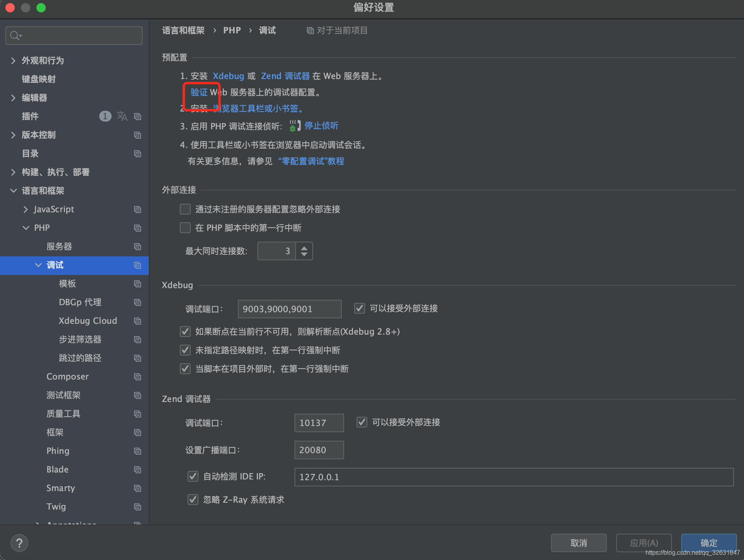Disable 忽略 Z-Ray 系统请求
744x560 pixels.
point(193,500)
